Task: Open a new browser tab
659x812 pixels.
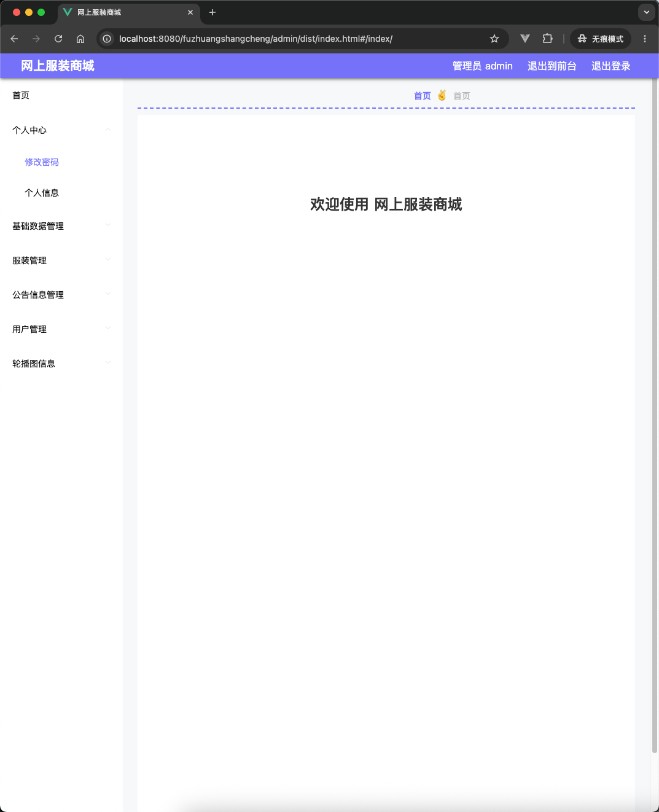Action: click(x=213, y=12)
